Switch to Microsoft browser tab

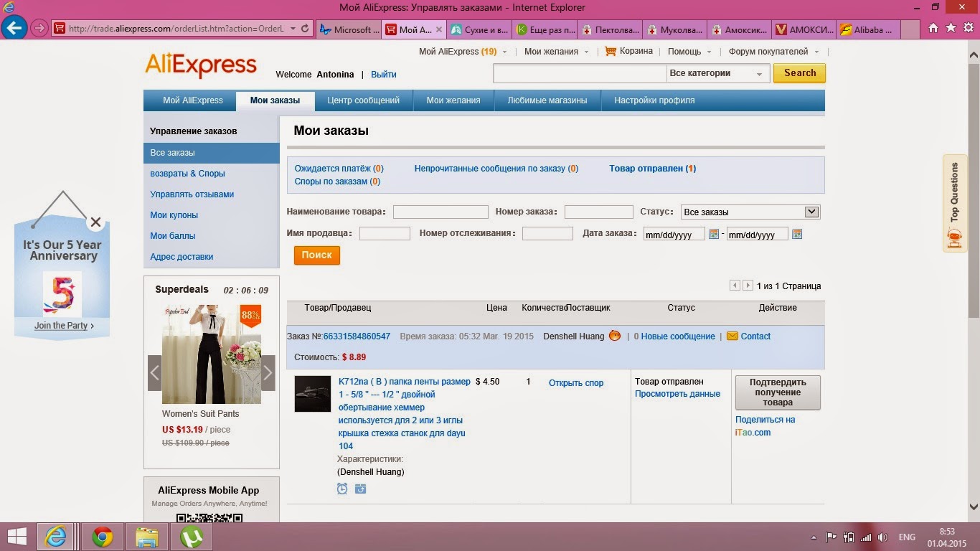click(349, 29)
